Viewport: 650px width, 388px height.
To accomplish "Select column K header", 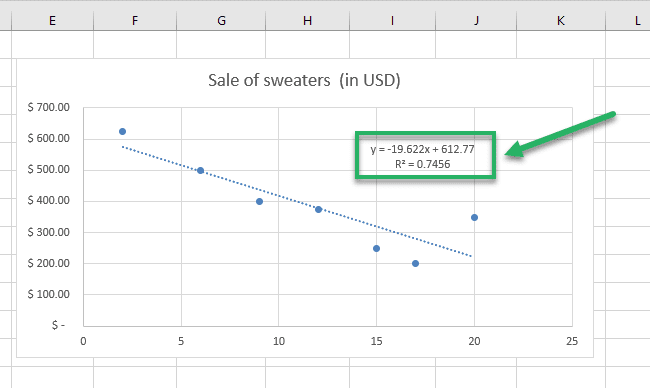I will (561, 20).
